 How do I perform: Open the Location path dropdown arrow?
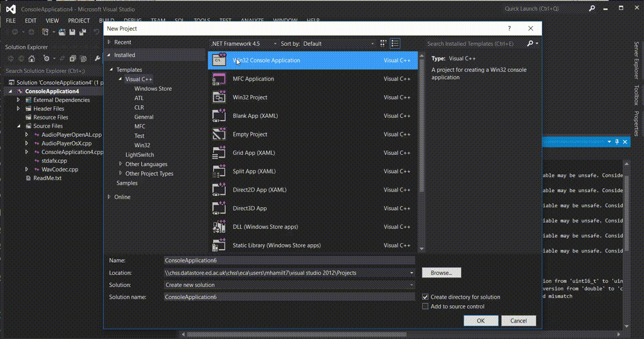[x=411, y=273]
